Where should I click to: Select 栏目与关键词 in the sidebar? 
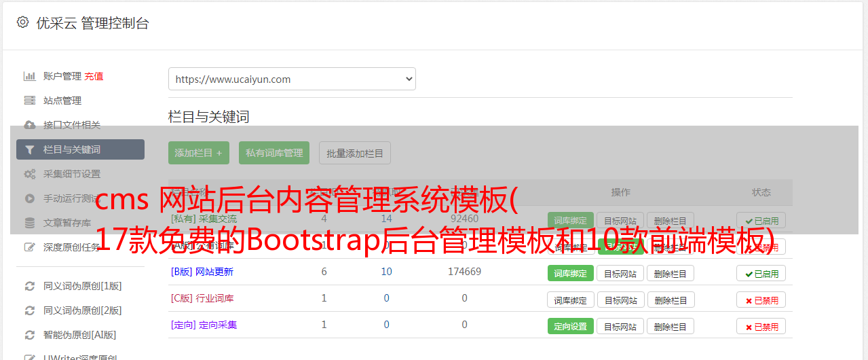(x=80, y=149)
